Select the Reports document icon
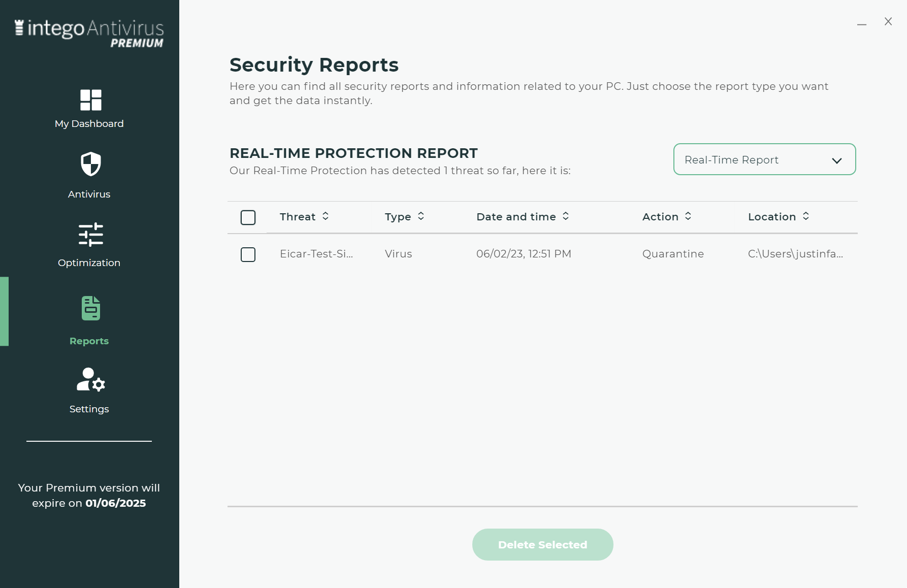907x588 pixels. coord(91,308)
